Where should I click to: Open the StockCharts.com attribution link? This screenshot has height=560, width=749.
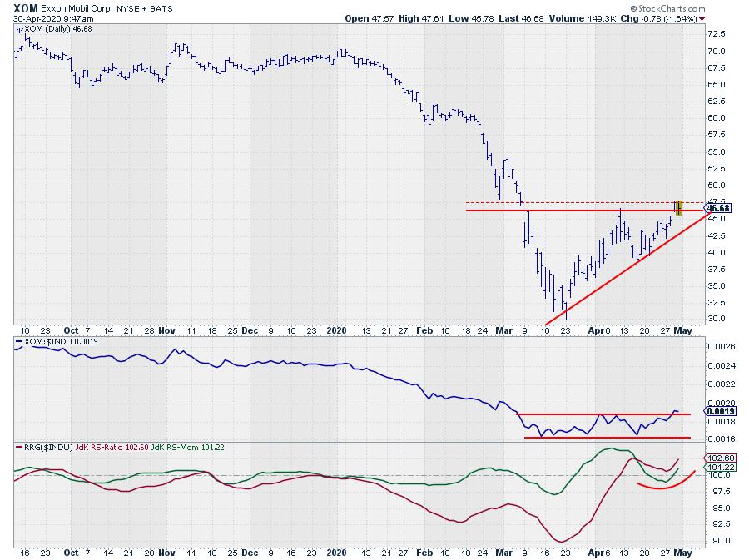pyautogui.click(x=667, y=8)
